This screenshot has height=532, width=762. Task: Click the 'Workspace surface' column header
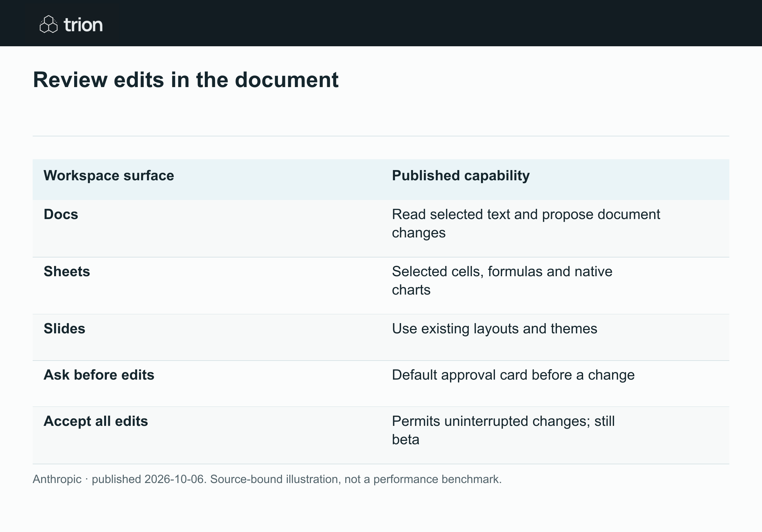[109, 176]
